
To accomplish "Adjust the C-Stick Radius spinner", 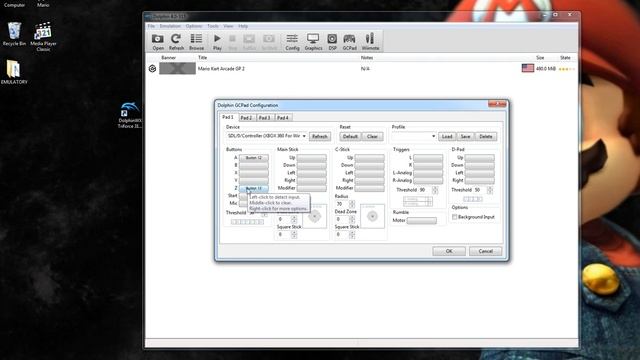I will (352, 204).
